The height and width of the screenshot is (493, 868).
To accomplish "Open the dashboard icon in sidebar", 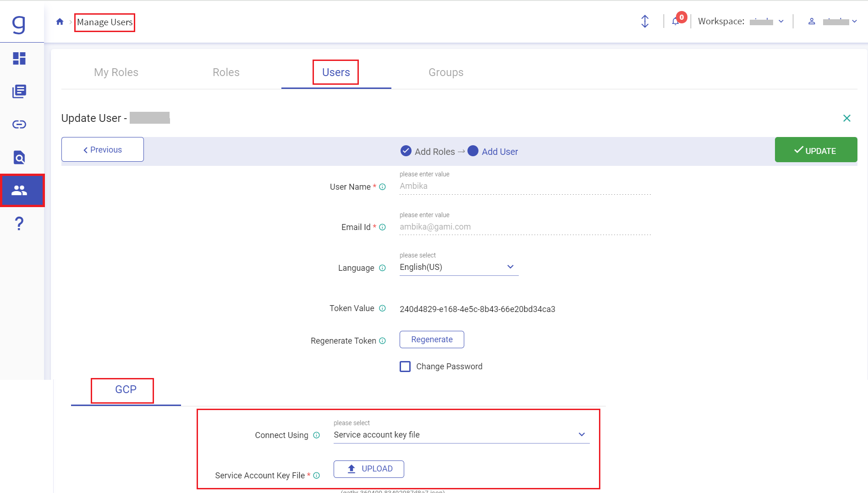I will [x=19, y=58].
